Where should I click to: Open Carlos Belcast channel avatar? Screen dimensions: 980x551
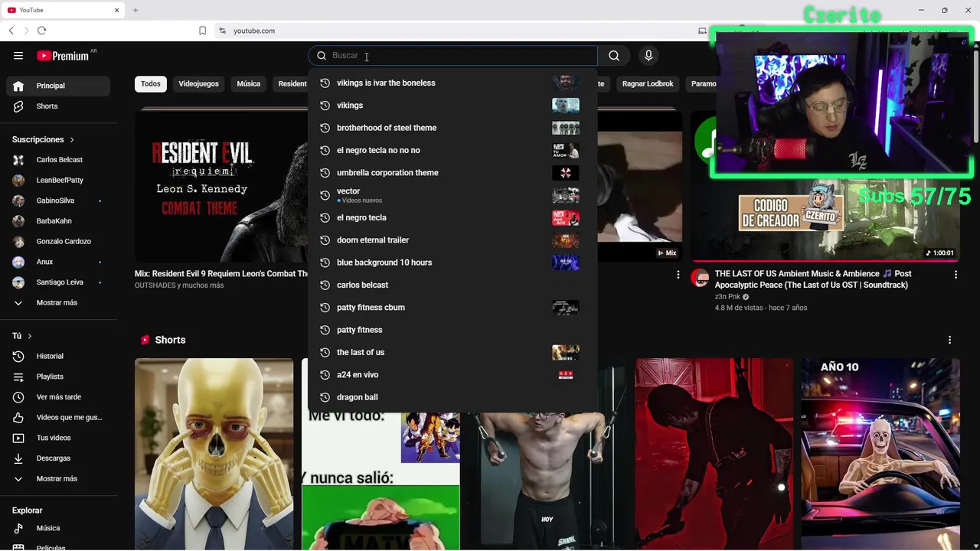18,160
